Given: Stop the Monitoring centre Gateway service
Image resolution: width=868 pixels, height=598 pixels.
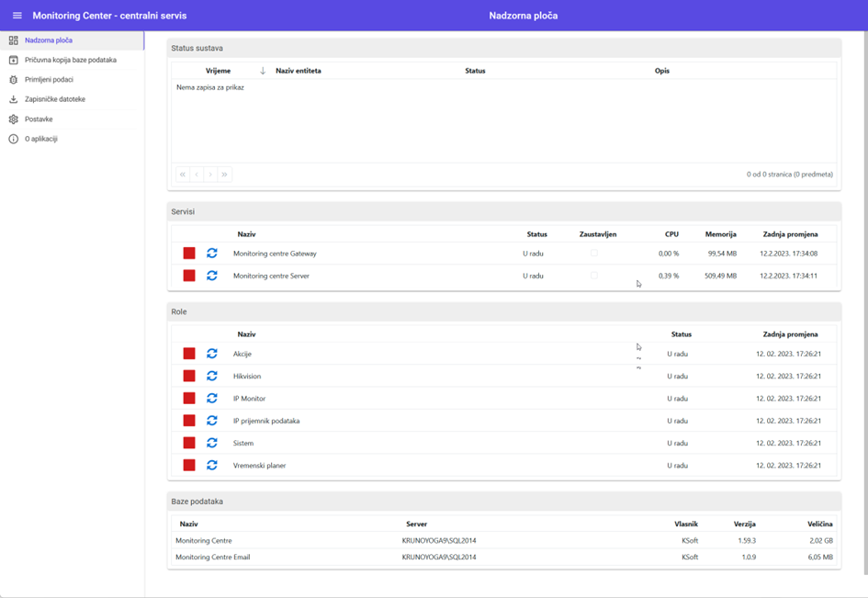Looking at the screenshot, I should click(189, 254).
